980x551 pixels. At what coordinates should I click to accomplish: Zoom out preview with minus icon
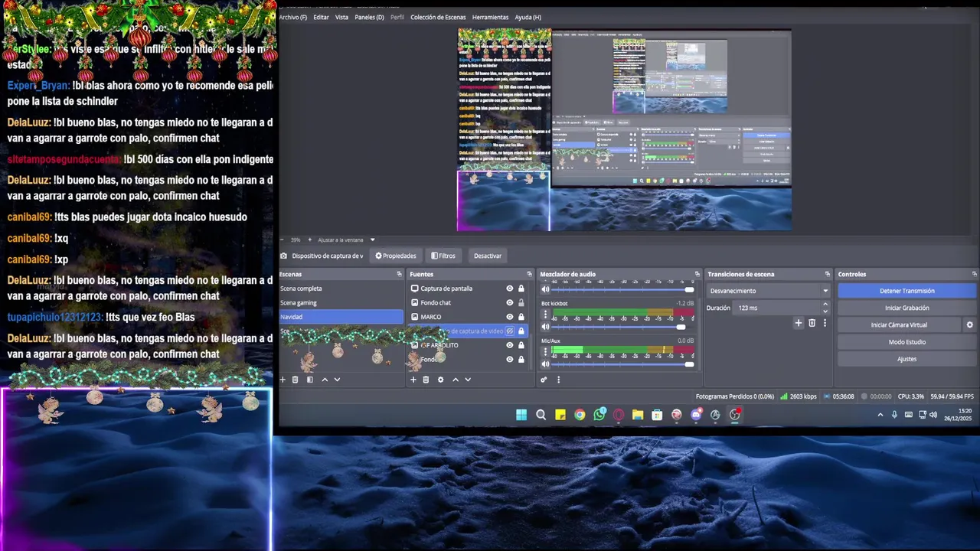tap(282, 240)
